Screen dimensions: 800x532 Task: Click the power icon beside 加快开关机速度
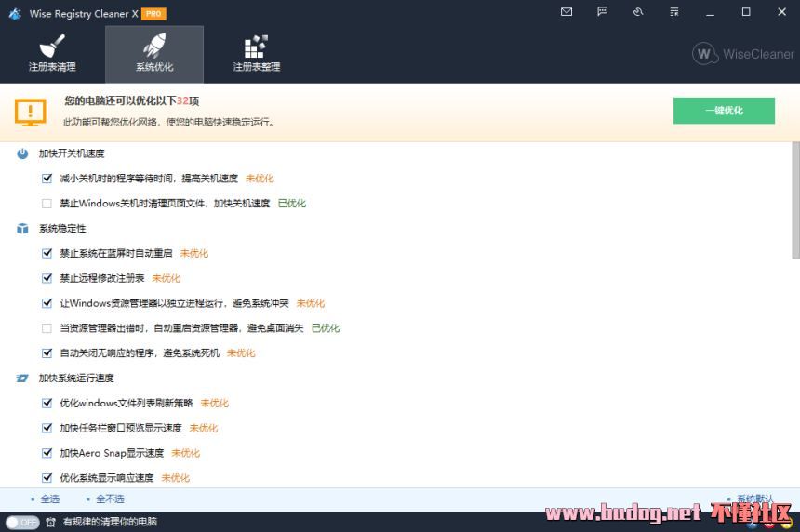pyautogui.click(x=22, y=153)
